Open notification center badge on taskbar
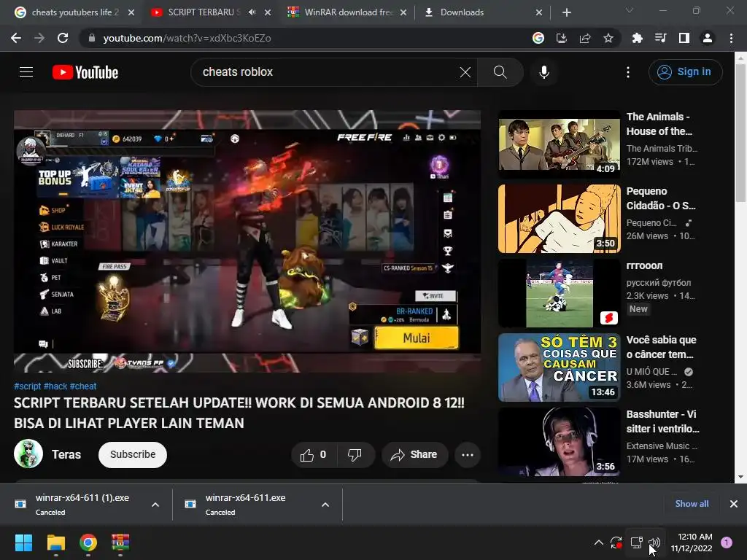747x560 pixels. pyautogui.click(x=727, y=542)
